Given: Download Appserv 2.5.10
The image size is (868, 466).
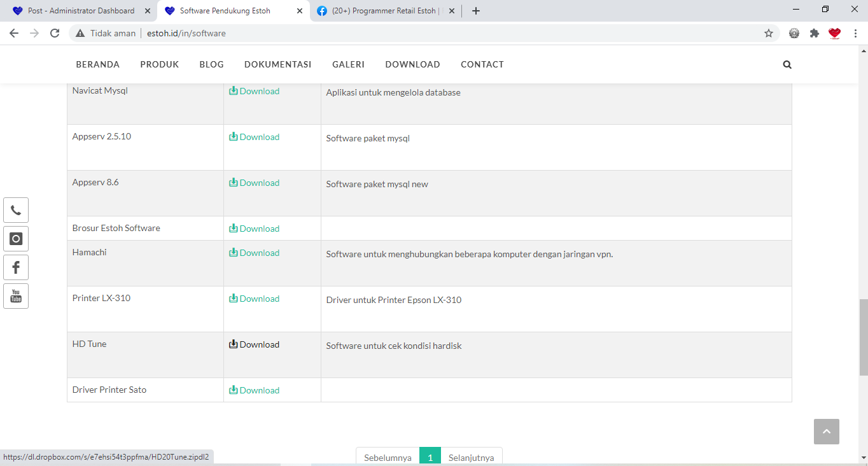Looking at the screenshot, I should click(x=255, y=137).
